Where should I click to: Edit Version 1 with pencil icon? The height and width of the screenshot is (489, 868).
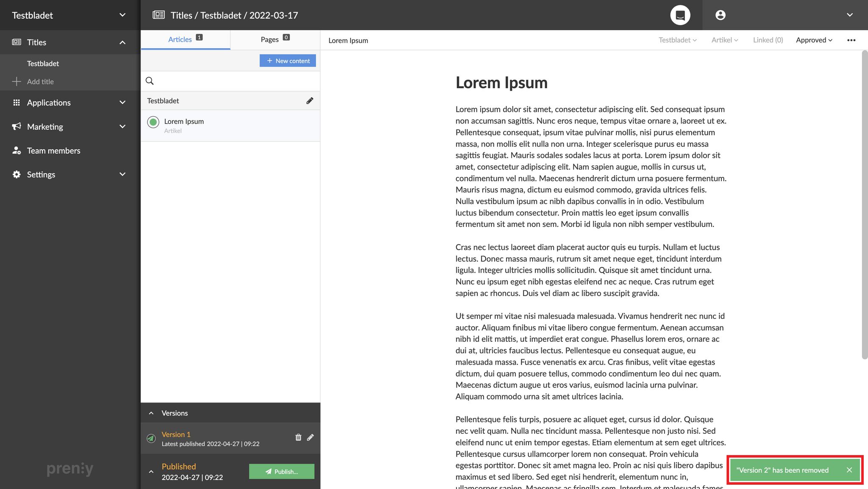[x=310, y=437]
